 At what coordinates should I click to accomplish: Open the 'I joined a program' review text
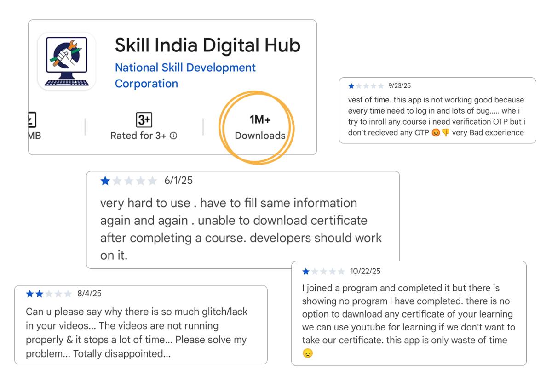point(408,314)
